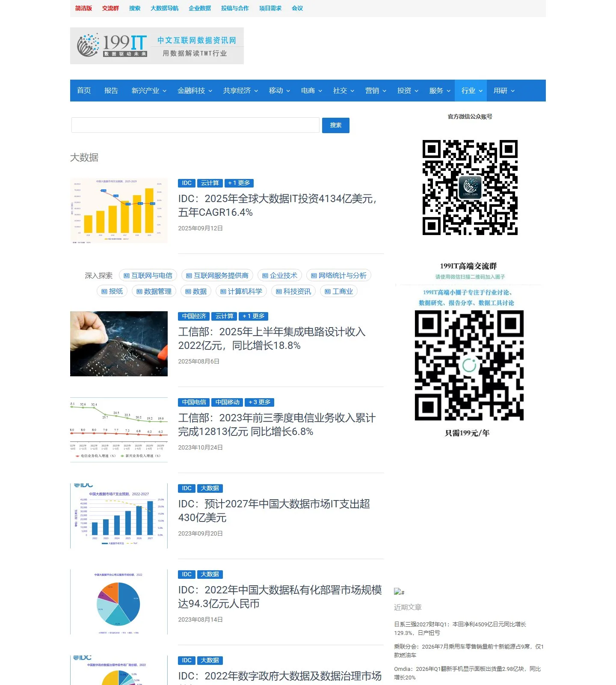Open article 中国大数据私有化部署市场规模
Viewport: 616px width, 685px height.
[x=280, y=597]
